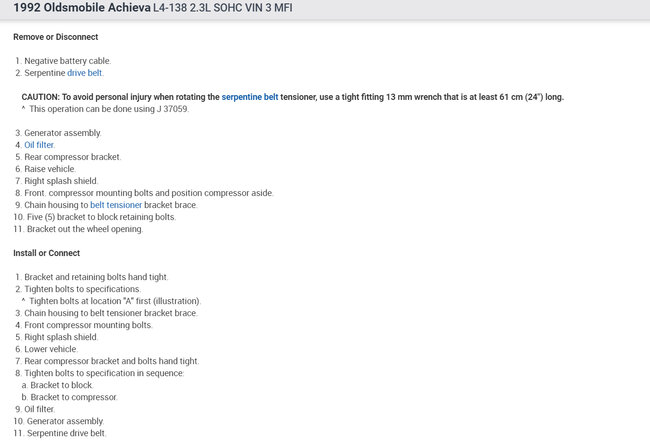Open the blue 'drive belt' link

[x=84, y=73]
